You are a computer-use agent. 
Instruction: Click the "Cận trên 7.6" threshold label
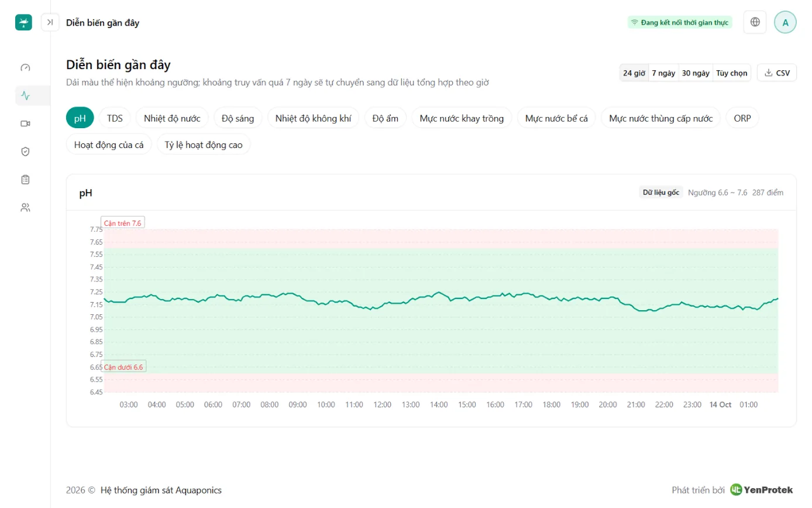[x=123, y=223]
